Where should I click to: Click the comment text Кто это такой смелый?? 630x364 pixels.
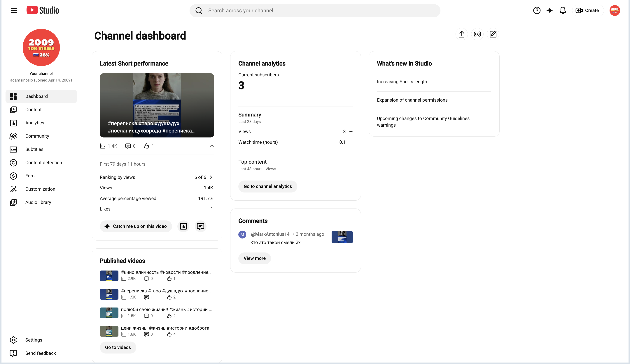[275, 243]
